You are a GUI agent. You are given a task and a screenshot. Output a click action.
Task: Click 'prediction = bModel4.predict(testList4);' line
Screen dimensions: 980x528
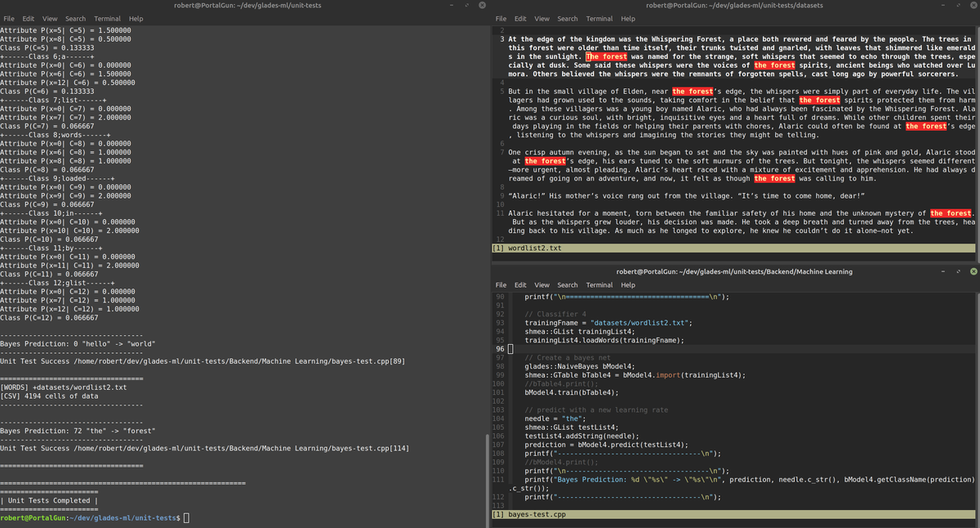[606, 445]
